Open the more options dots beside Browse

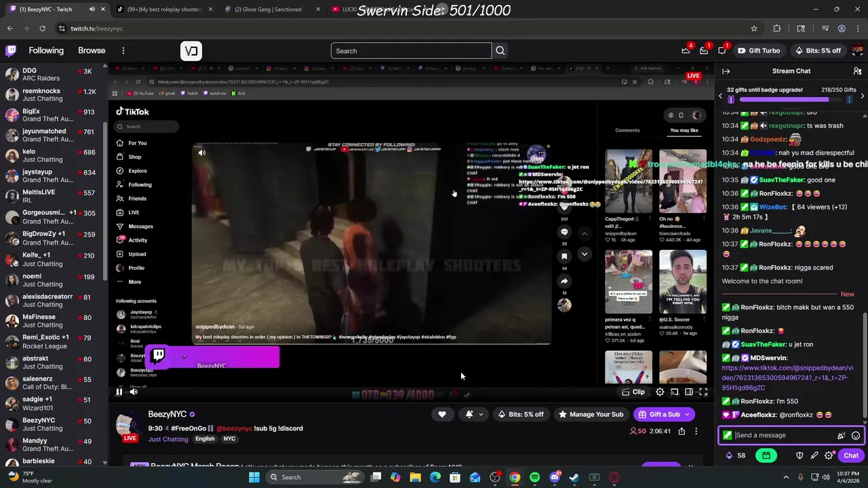[123, 51]
